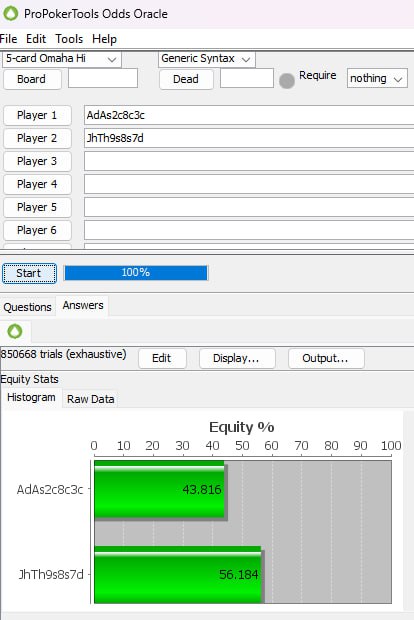This screenshot has height=620, width=414.
Task: Click the Player 2 button
Action: (37, 138)
